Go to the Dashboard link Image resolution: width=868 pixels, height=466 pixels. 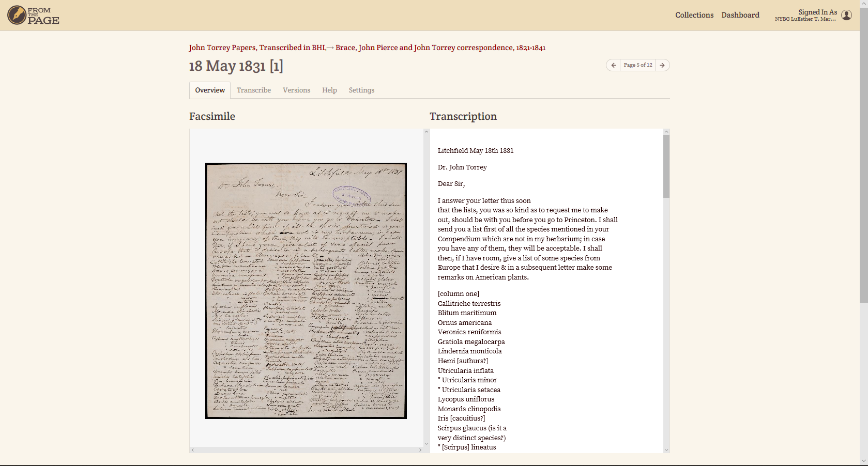point(740,15)
